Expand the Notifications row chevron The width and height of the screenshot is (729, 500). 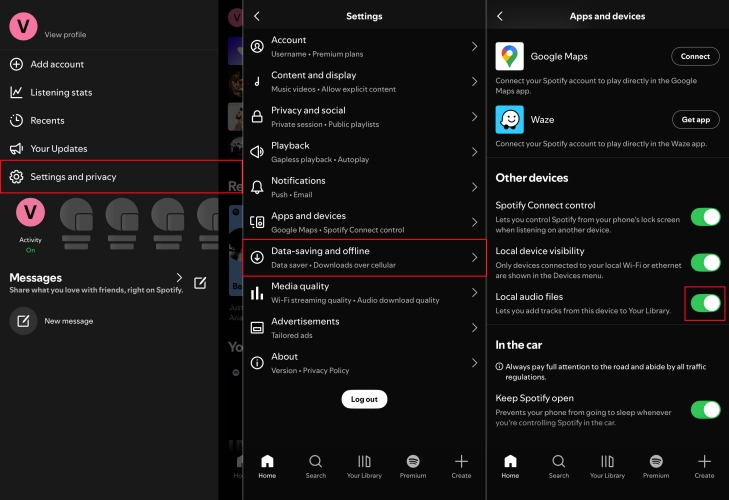point(474,187)
